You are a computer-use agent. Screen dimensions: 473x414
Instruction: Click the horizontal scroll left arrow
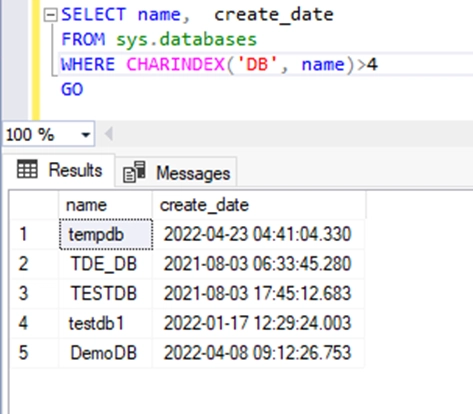tap(108, 134)
